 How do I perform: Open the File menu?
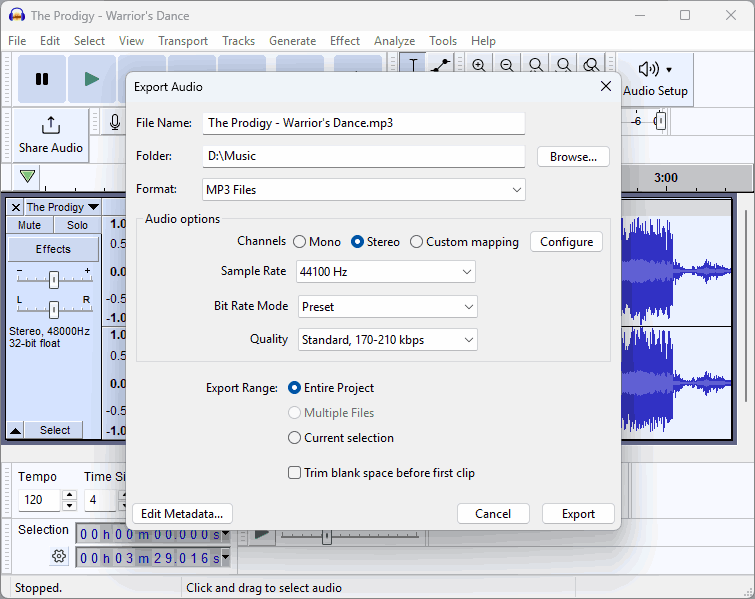coord(17,41)
